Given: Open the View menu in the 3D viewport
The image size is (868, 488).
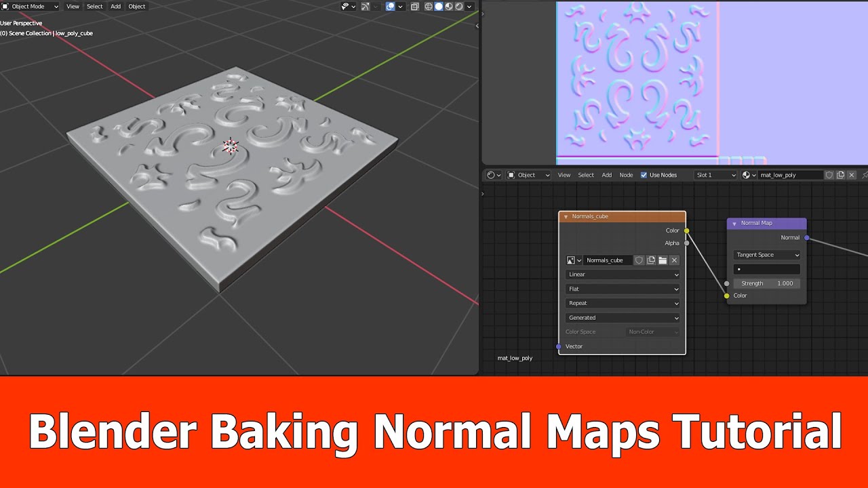Looking at the screenshot, I should (x=73, y=6).
